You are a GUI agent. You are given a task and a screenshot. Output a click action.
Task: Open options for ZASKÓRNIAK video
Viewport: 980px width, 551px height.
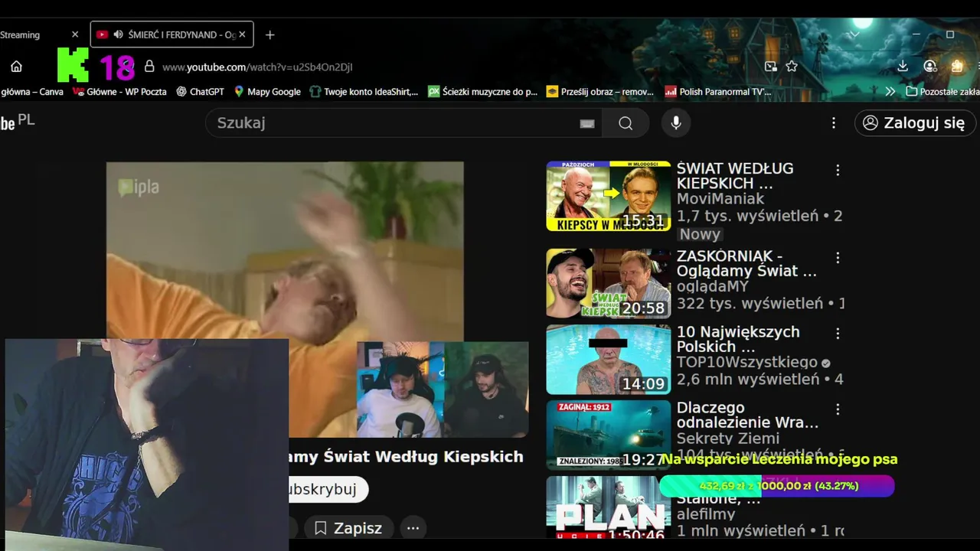click(x=838, y=258)
